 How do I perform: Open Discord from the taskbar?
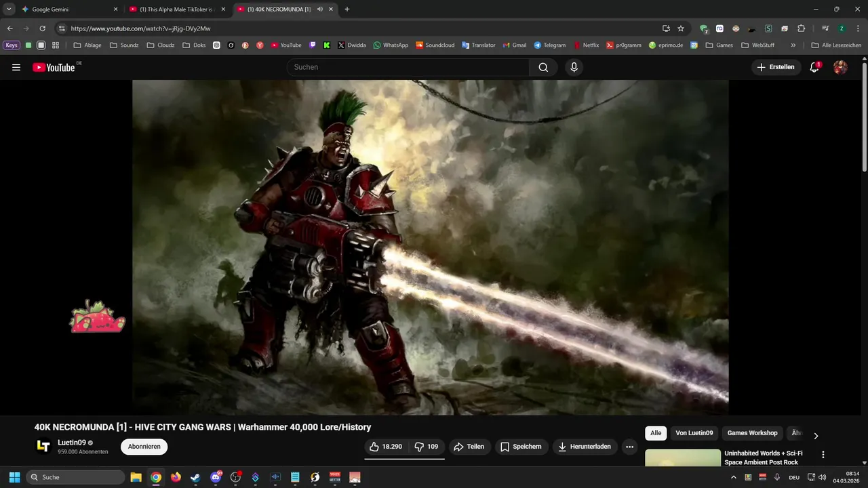(x=216, y=477)
